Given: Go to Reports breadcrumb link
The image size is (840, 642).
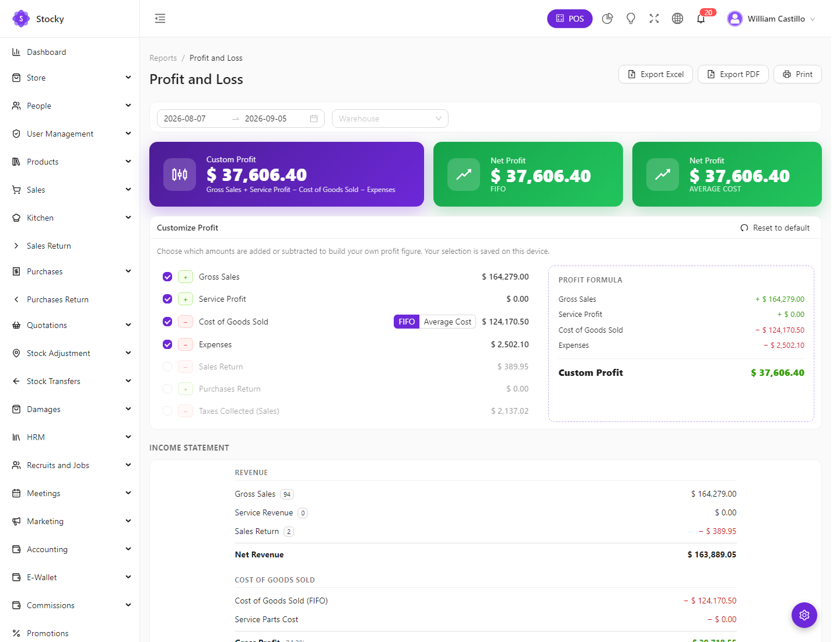Looking at the screenshot, I should pos(163,58).
